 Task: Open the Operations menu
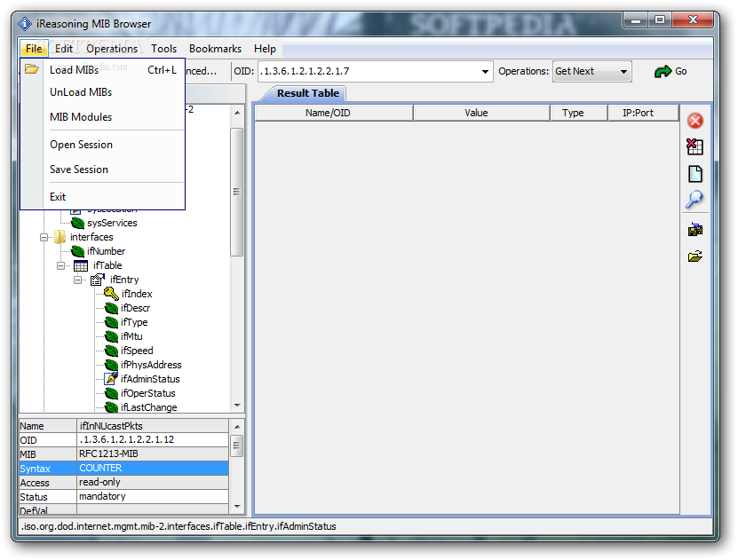112,49
